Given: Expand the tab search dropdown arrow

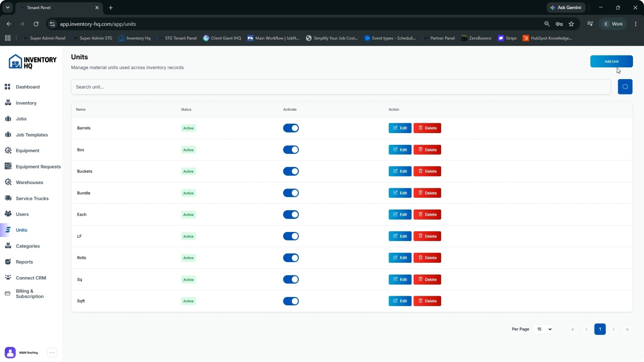Looking at the screenshot, I should (x=8, y=8).
